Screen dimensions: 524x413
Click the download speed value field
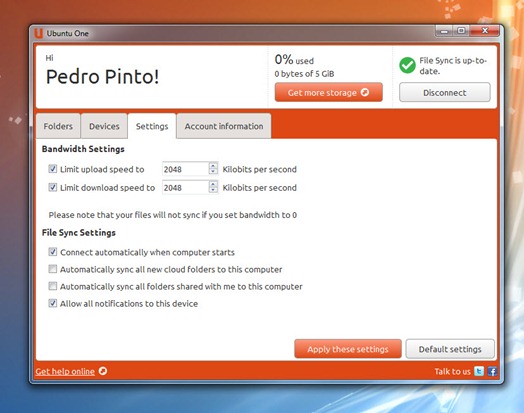point(185,187)
